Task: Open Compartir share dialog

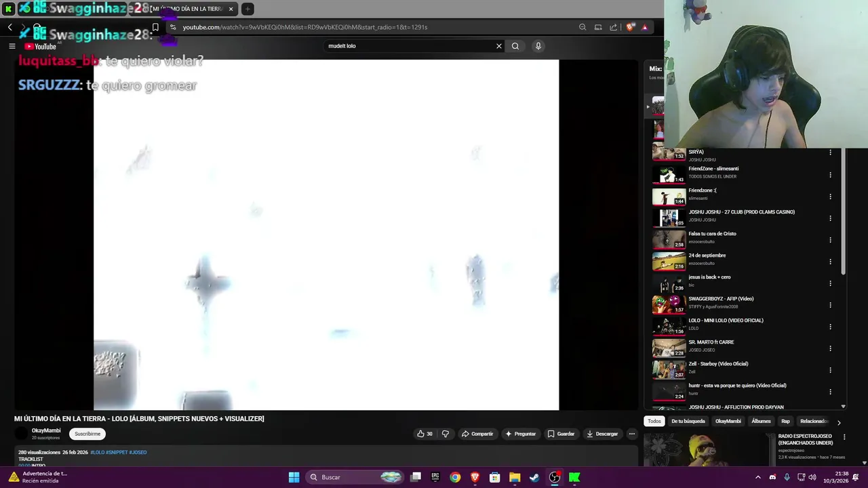Action: [x=477, y=434]
